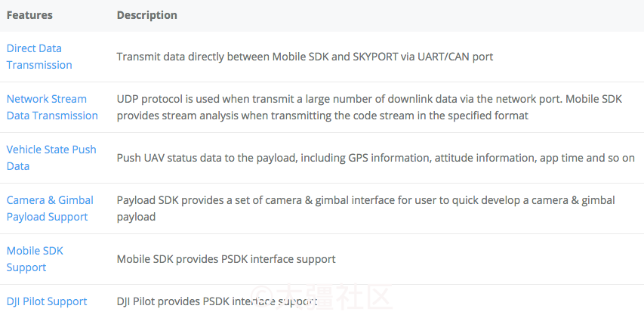Open Camera & Gimbal Payload Support link
The width and height of the screenshot is (644, 318).
[50, 208]
